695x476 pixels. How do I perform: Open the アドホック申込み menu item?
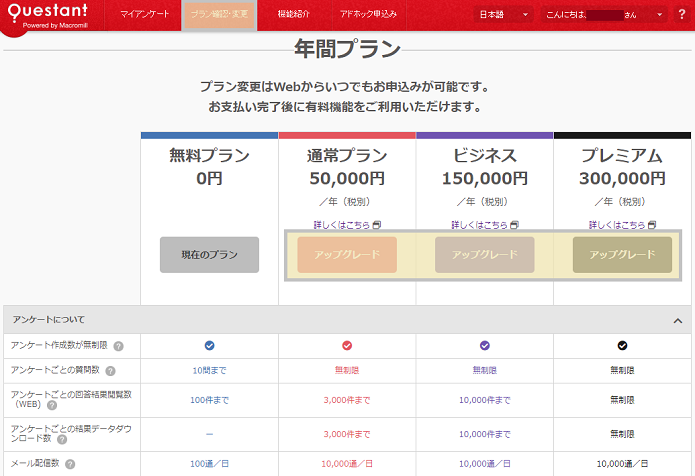(x=367, y=15)
